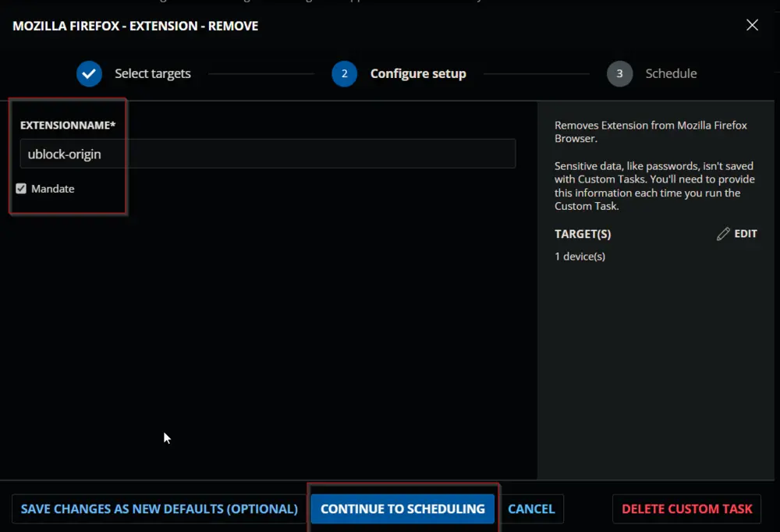Click the TARGET(S) heading
Viewport: 780px width, 532px height.
(583, 234)
